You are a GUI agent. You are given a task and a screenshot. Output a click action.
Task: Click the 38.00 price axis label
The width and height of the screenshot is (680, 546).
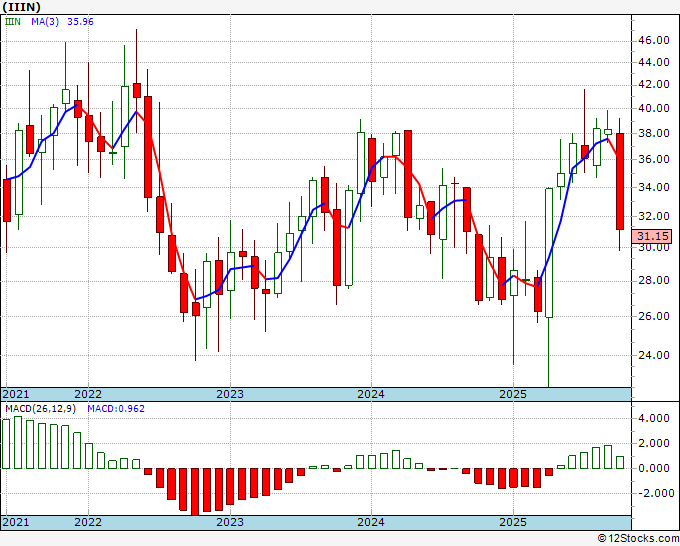(654, 133)
